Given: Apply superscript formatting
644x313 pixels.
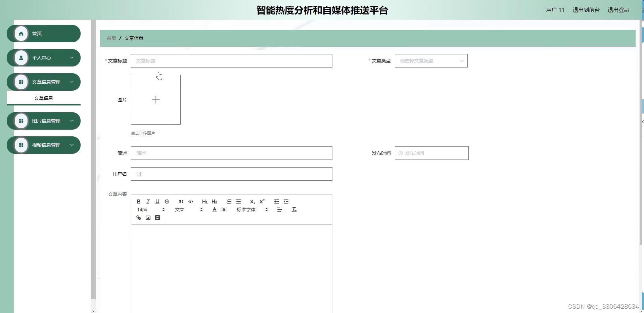Looking at the screenshot, I should pyautogui.click(x=262, y=202).
